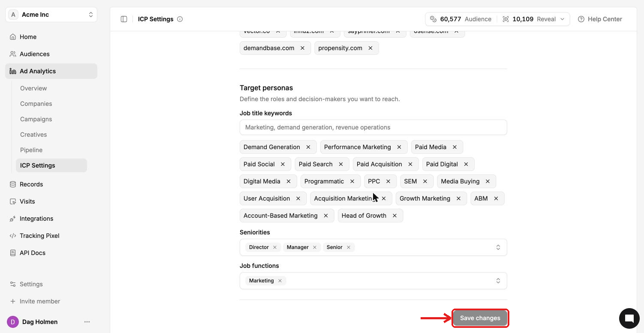Open the Audience and Reveal credits dropdown
644x333 pixels.
tap(497, 19)
